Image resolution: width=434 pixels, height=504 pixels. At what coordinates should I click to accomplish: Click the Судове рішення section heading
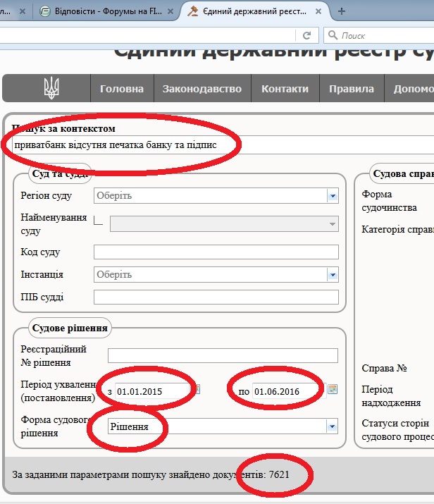(x=70, y=328)
